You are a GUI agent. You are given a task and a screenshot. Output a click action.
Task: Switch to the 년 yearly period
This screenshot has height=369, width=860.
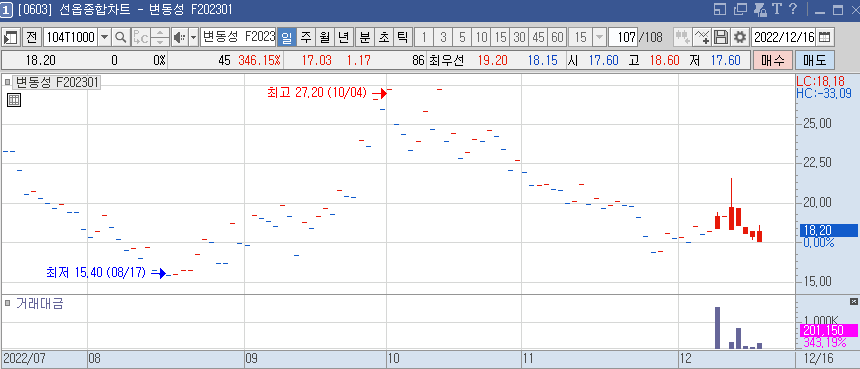pos(344,37)
